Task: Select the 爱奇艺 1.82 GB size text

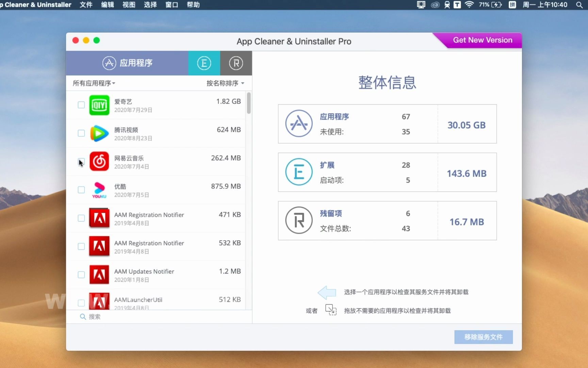Action: (228, 101)
